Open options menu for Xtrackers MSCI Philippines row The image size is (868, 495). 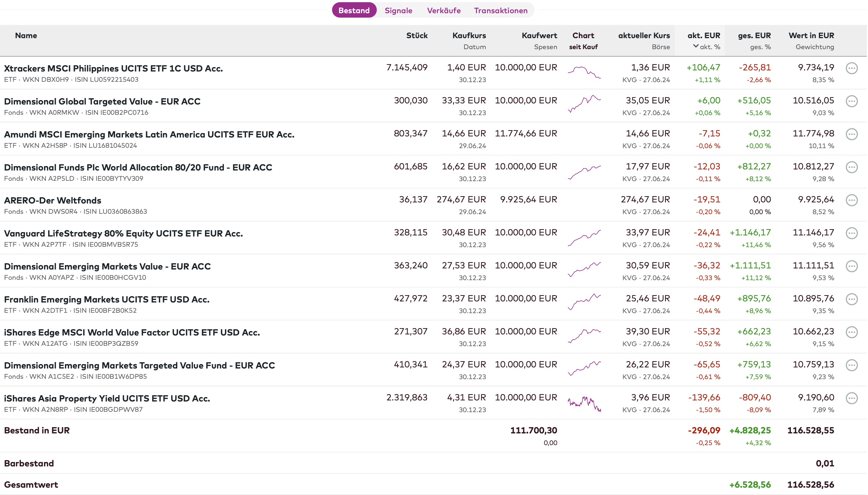click(x=851, y=68)
